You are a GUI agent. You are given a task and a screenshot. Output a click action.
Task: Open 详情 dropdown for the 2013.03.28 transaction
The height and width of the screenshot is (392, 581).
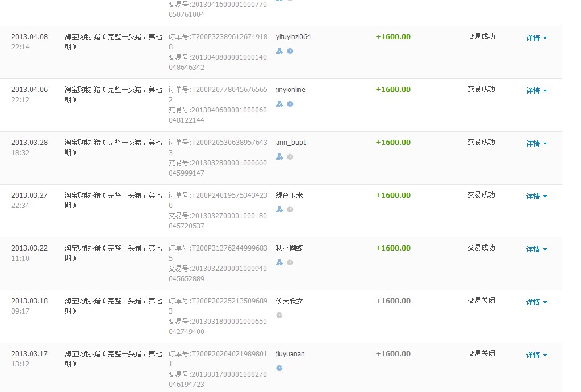pyautogui.click(x=536, y=144)
